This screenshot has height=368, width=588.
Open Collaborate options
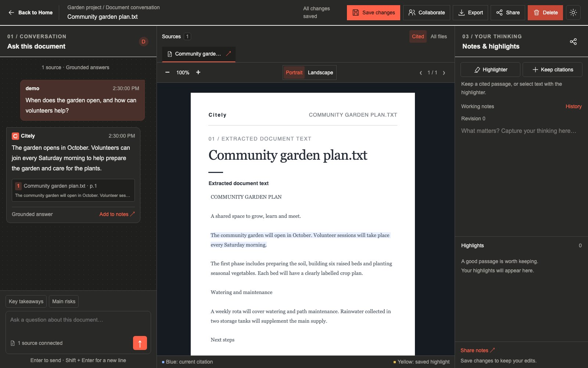click(x=427, y=13)
